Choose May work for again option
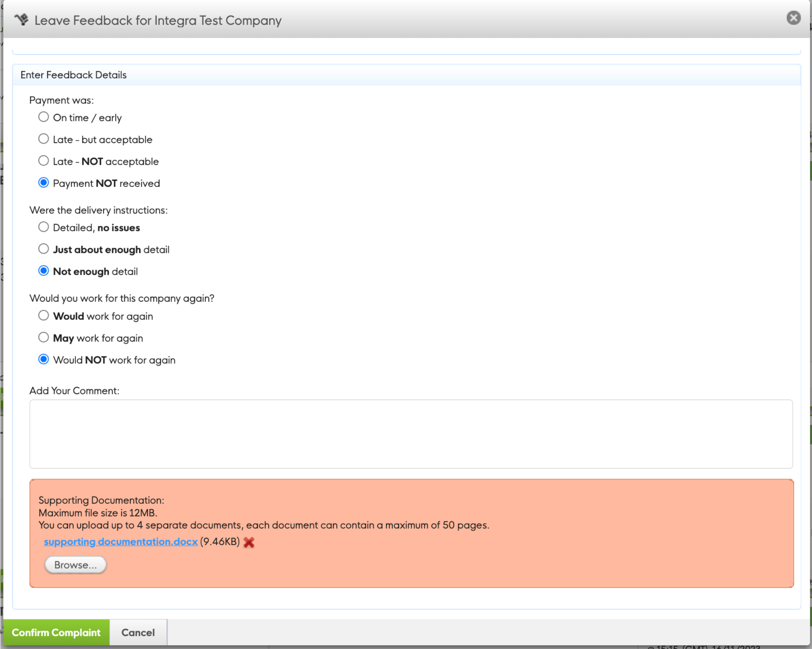812x649 pixels. 44,337
